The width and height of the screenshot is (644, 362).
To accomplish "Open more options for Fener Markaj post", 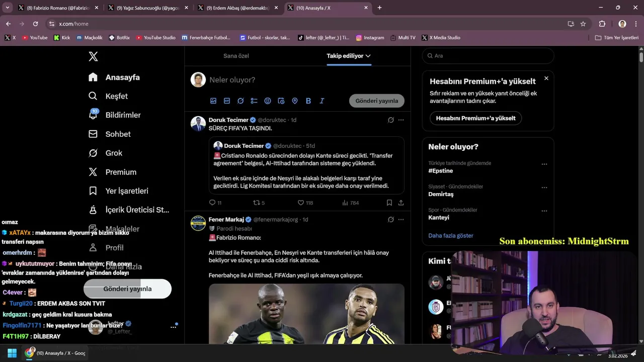I will tap(401, 220).
